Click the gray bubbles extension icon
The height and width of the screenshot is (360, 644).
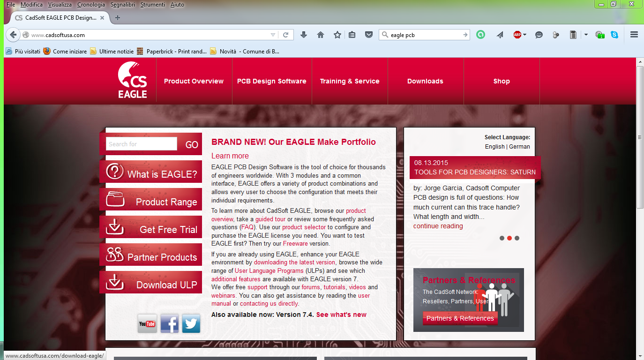pyautogui.click(x=556, y=35)
